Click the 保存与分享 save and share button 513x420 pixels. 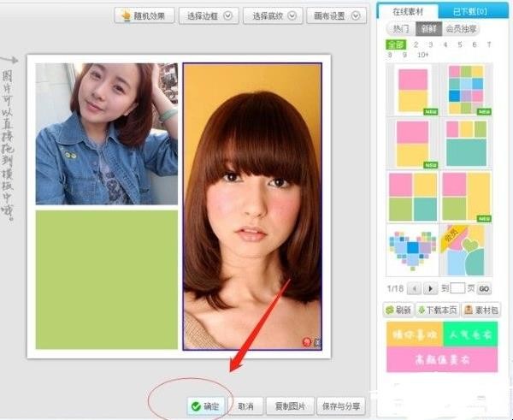point(341,406)
